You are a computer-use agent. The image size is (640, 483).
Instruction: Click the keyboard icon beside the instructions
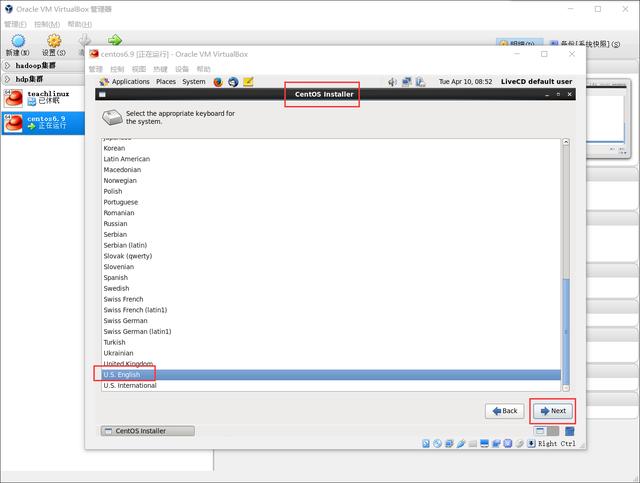112,117
